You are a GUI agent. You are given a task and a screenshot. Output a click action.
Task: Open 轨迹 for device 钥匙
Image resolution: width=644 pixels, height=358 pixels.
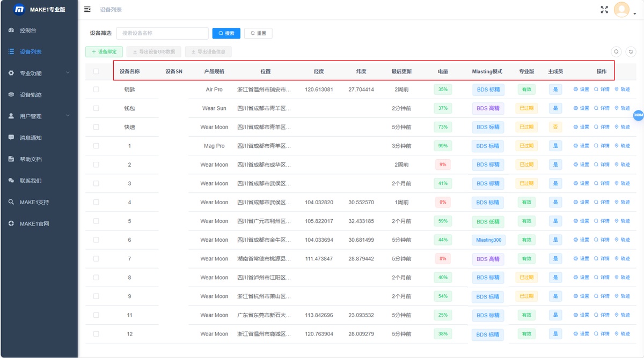pyautogui.click(x=622, y=89)
